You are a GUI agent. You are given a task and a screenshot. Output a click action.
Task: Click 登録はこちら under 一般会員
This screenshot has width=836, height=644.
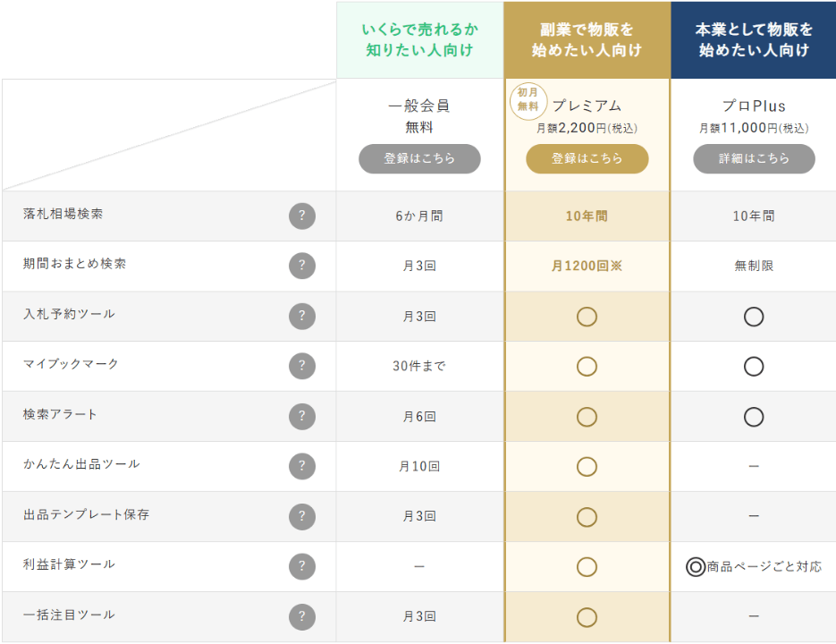point(419,158)
